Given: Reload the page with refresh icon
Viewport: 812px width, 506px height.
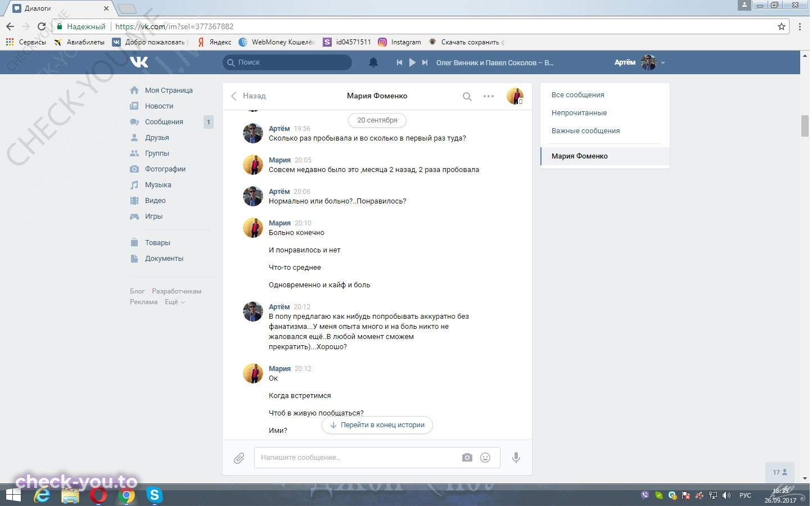Looking at the screenshot, I should 42,26.
